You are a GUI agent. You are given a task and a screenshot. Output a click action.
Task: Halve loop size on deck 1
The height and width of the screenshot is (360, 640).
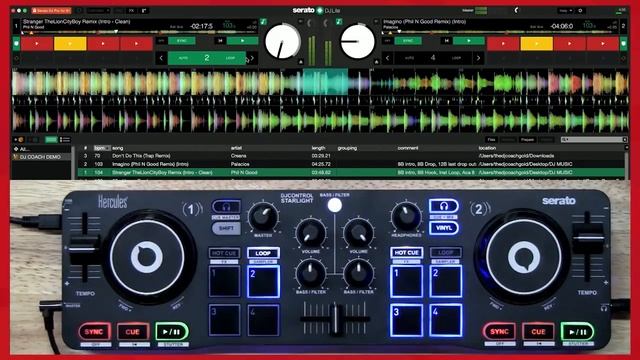click(161, 58)
